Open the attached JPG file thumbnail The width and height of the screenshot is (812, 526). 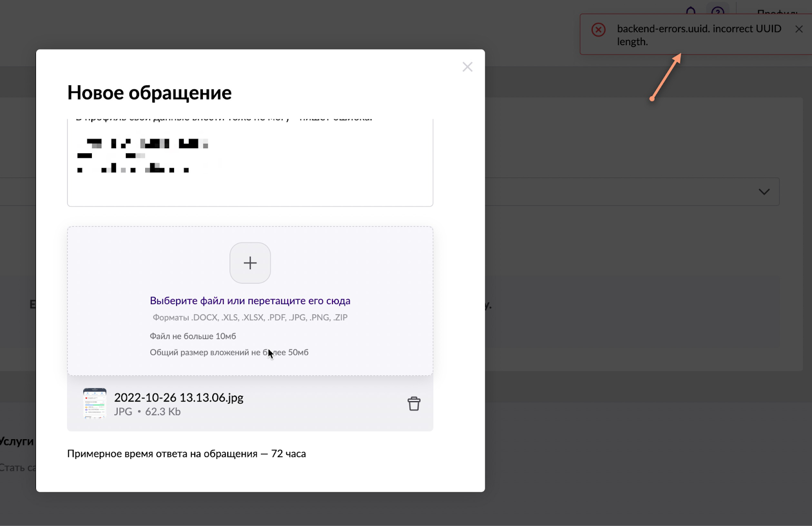pyautogui.click(x=95, y=404)
